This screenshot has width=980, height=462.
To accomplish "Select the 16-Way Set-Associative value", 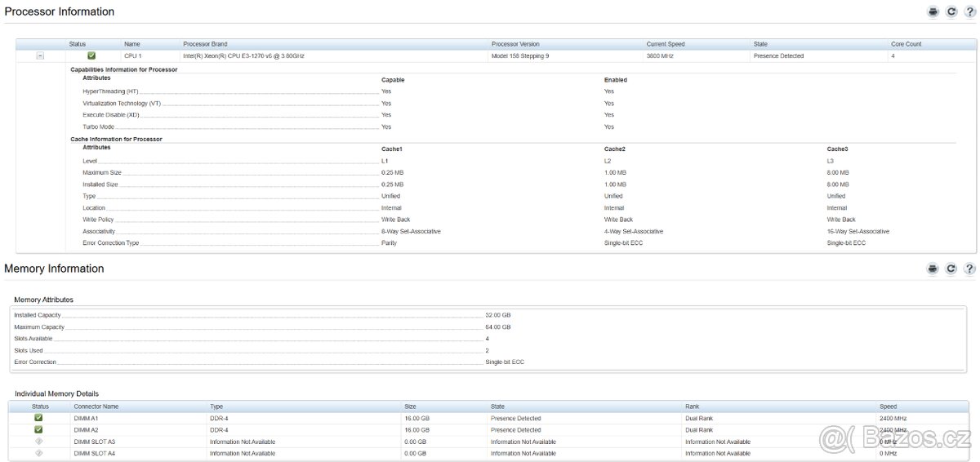I will [858, 231].
